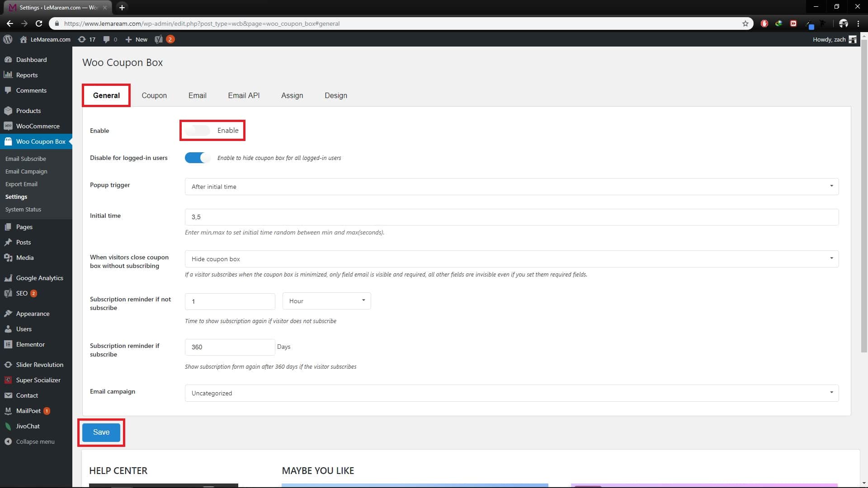Switch to the Coupon tab

pos(154,95)
